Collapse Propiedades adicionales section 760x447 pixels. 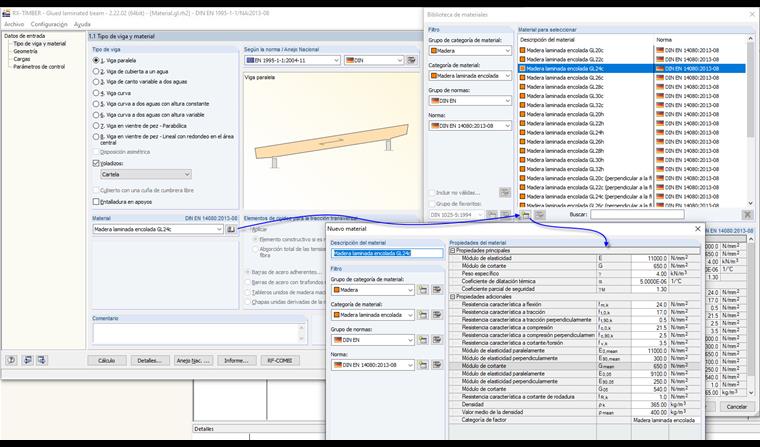tap(453, 297)
